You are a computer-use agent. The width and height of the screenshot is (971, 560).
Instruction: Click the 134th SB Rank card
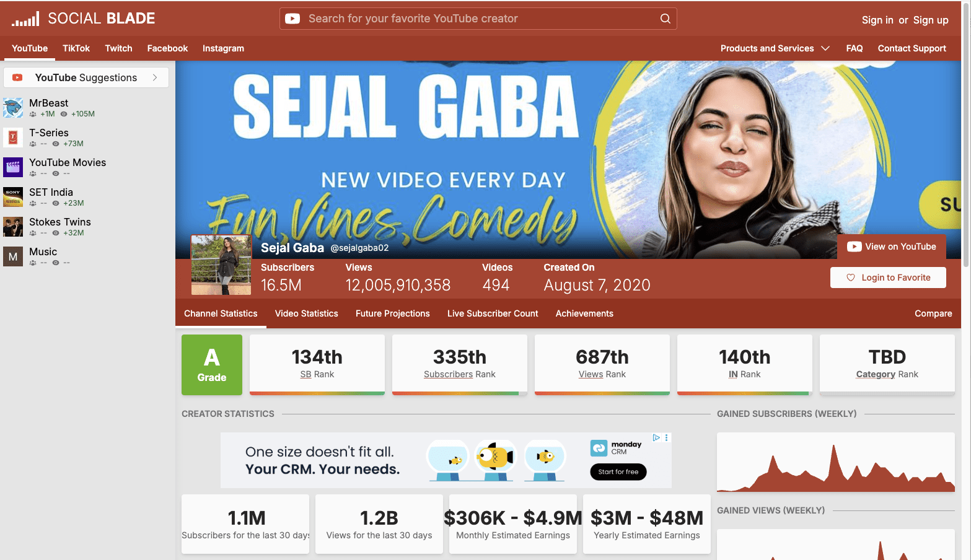[x=317, y=364]
